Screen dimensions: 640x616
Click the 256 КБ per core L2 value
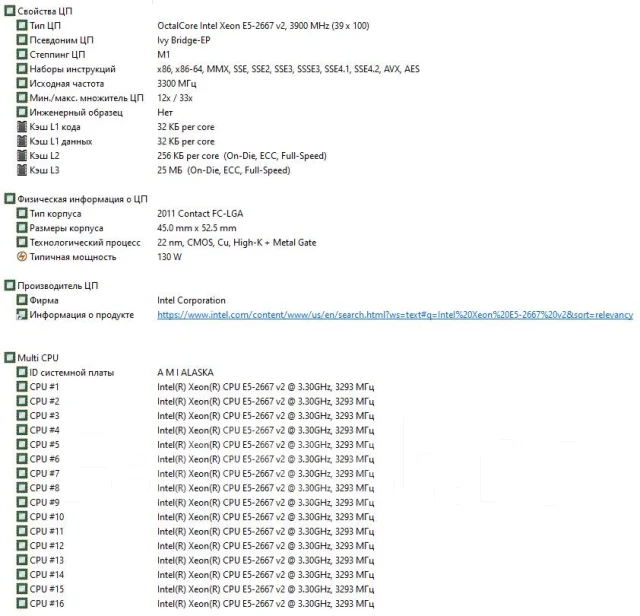242,156
